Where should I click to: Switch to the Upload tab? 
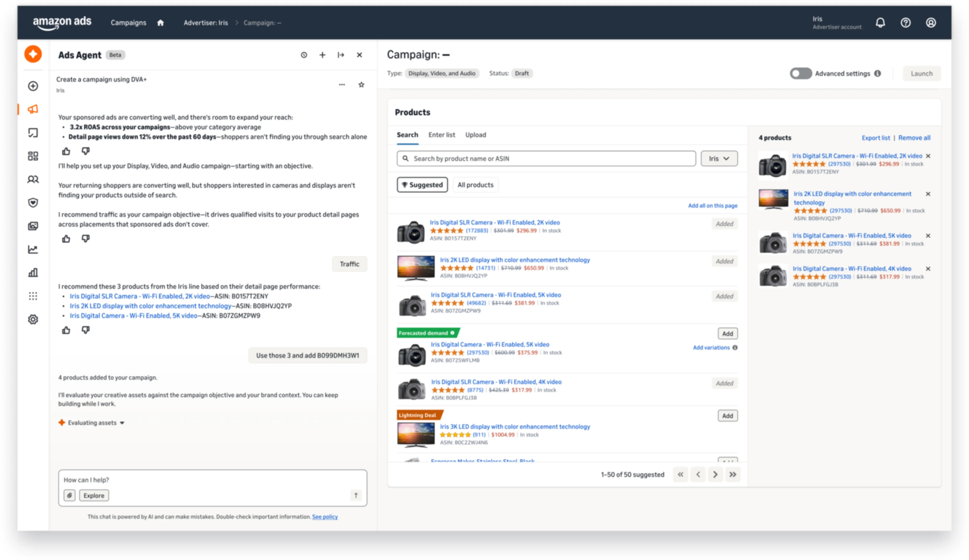pyautogui.click(x=476, y=135)
